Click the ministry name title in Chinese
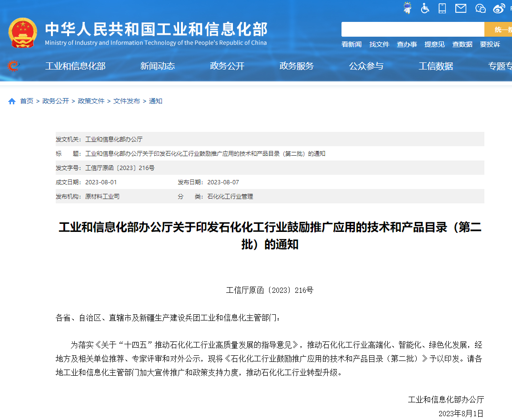The image size is (512, 420). 156,29
